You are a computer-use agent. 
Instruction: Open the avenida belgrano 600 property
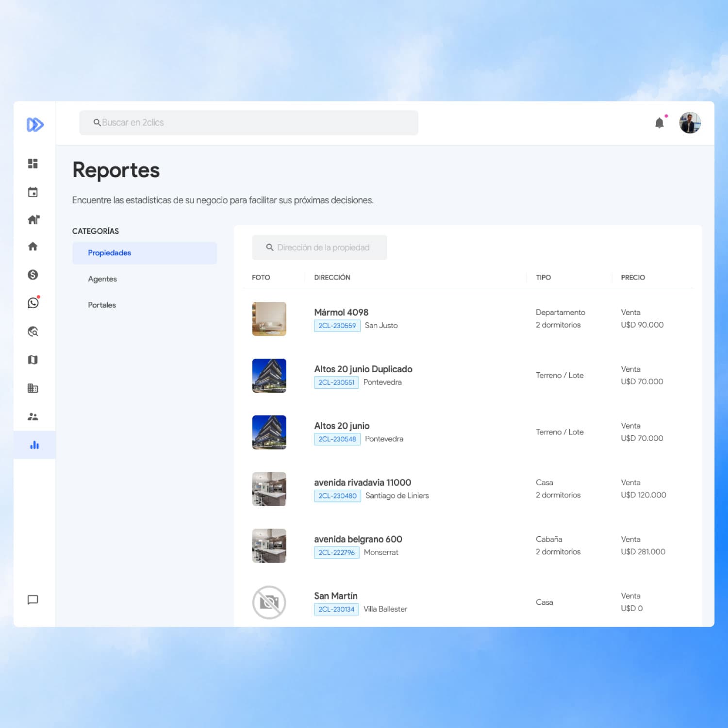click(358, 539)
